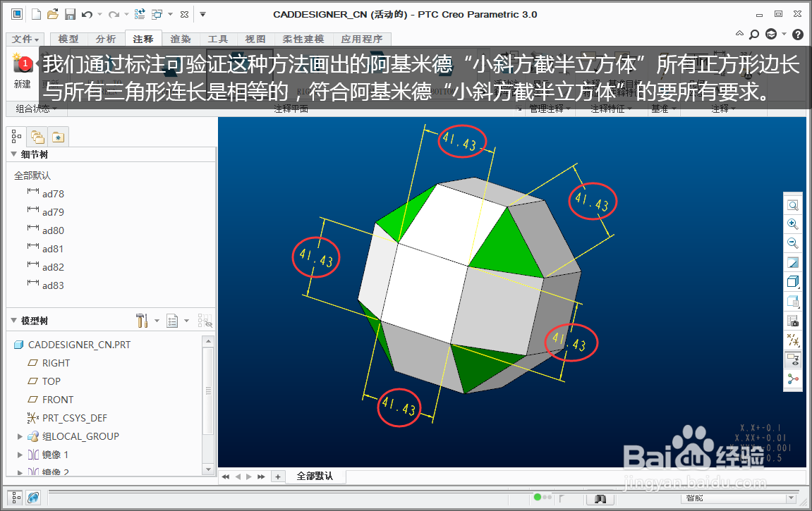812x511 pixels.
Task: Open the Learning Connector globe icon
Action: (771, 34)
